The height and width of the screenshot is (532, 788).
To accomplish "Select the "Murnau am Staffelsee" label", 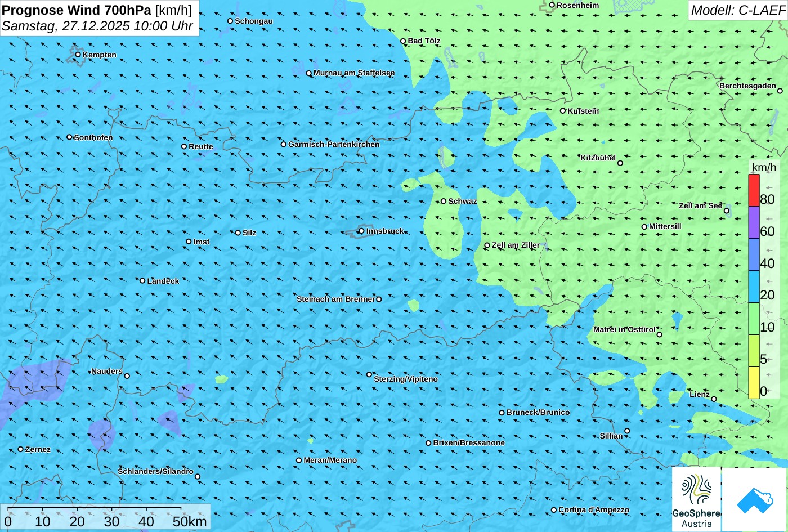I will [354, 73].
